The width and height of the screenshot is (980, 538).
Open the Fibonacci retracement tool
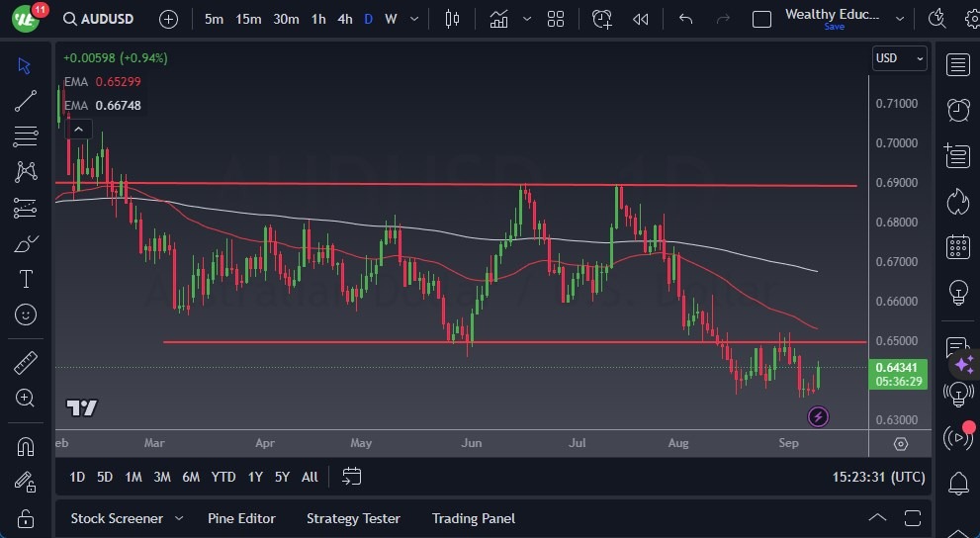(26, 136)
